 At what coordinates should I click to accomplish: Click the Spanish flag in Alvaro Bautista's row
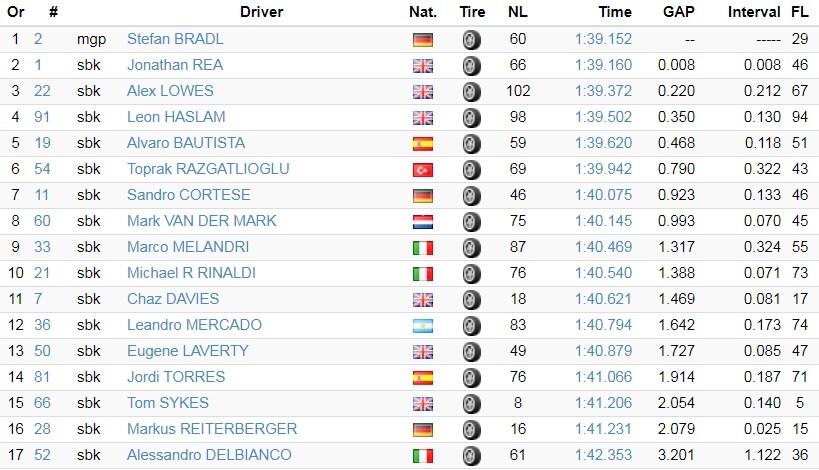(423, 144)
